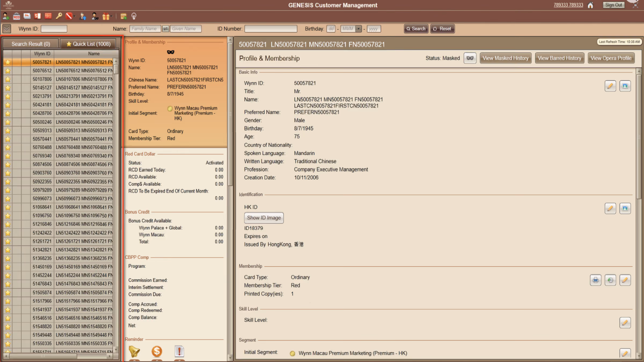Edit Initial Segment with pencil icon
Screen dimensions: 644x362
pos(625,353)
